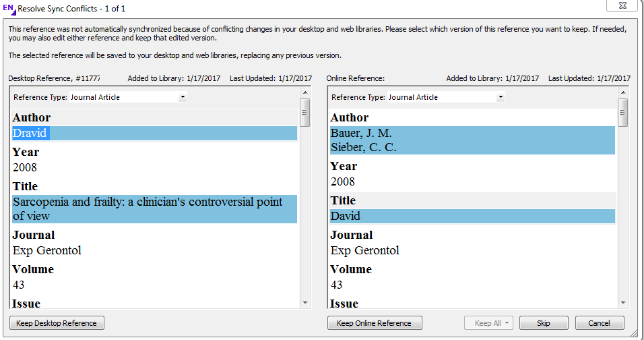The height and width of the screenshot is (340, 644).
Task: Click online Author field 'Bauer, J. M.'
Action: click(361, 134)
